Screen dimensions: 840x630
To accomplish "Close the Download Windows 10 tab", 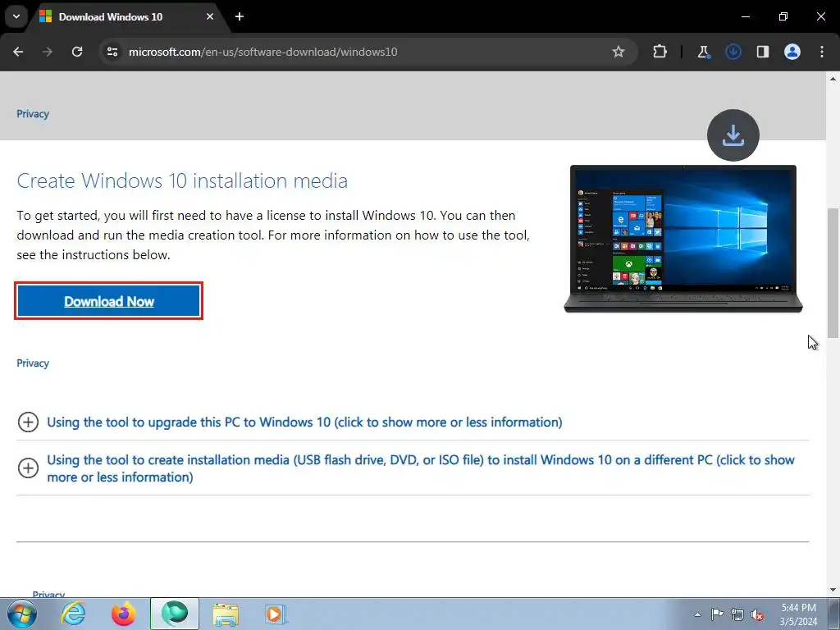I will pos(209,16).
